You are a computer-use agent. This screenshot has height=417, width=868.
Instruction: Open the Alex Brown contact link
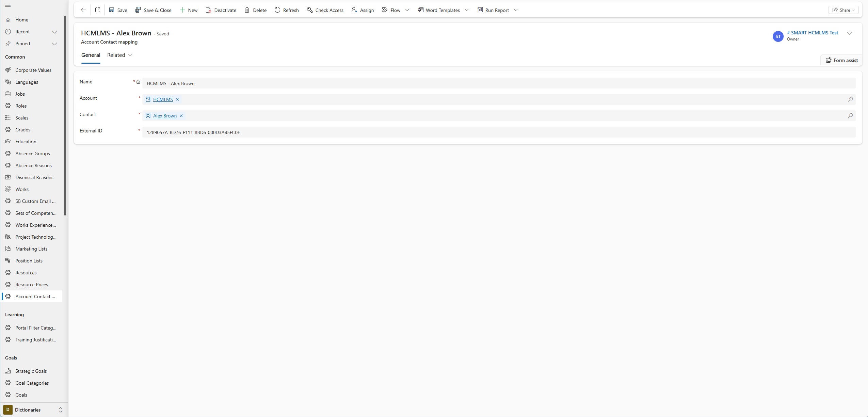click(x=165, y=116)
